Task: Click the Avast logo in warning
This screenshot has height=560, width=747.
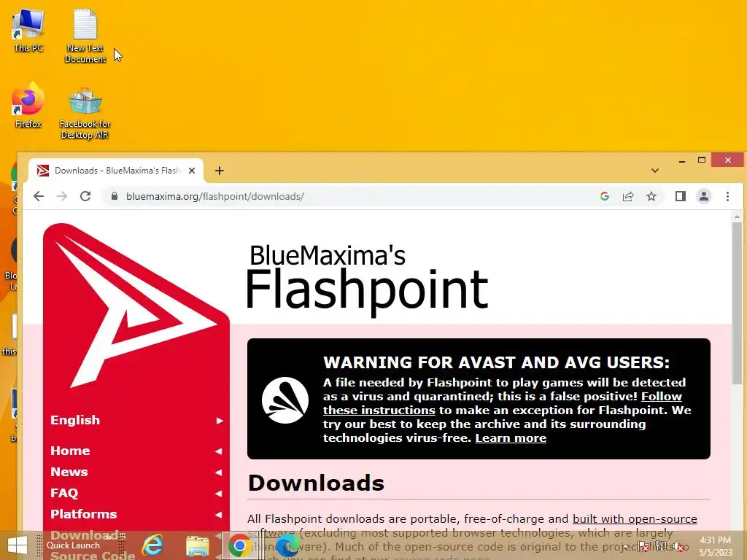Action: click(x=285, y=400)
